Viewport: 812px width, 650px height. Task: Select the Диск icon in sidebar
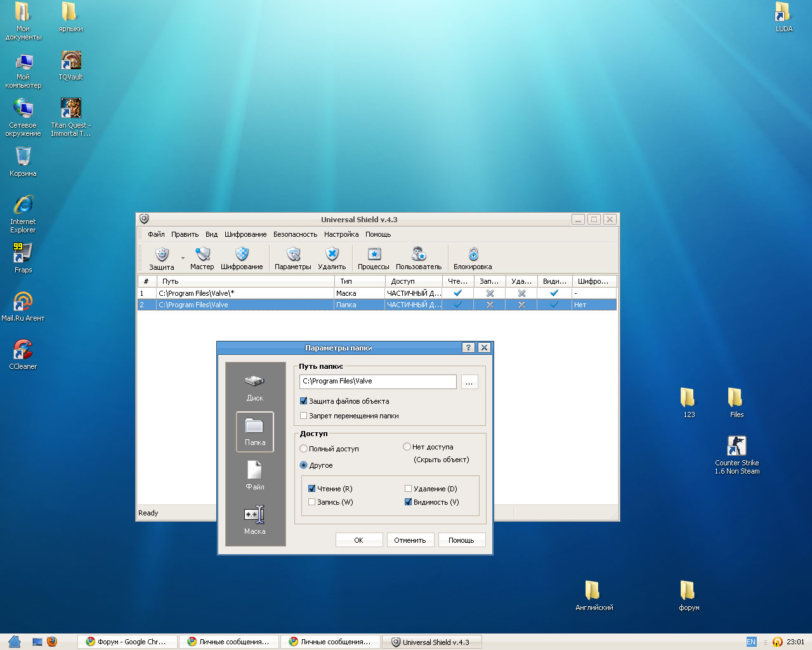[x=255, y=388]
